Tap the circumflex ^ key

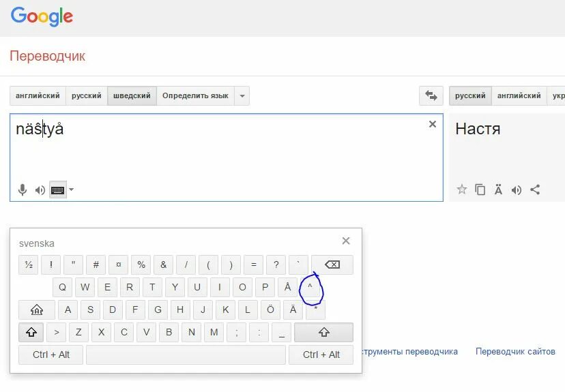coord(310,287)
